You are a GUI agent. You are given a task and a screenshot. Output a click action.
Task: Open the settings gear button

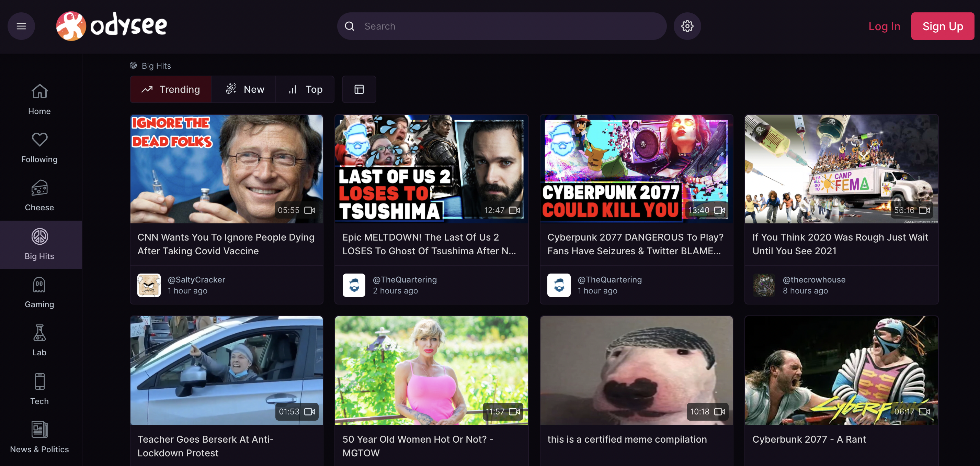[x=687, y=26]
